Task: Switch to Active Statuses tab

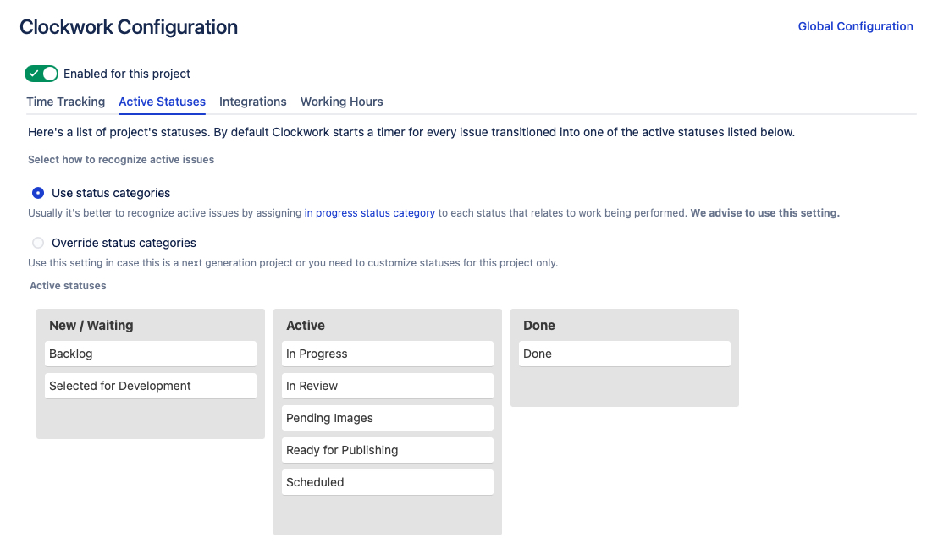Action: (163, 102)
